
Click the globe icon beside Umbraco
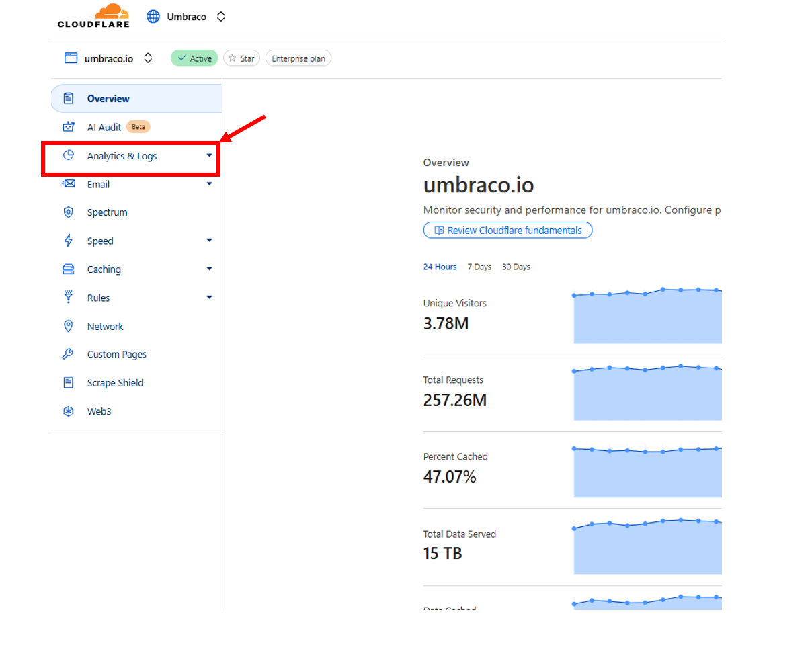click(x=153, y=17)
